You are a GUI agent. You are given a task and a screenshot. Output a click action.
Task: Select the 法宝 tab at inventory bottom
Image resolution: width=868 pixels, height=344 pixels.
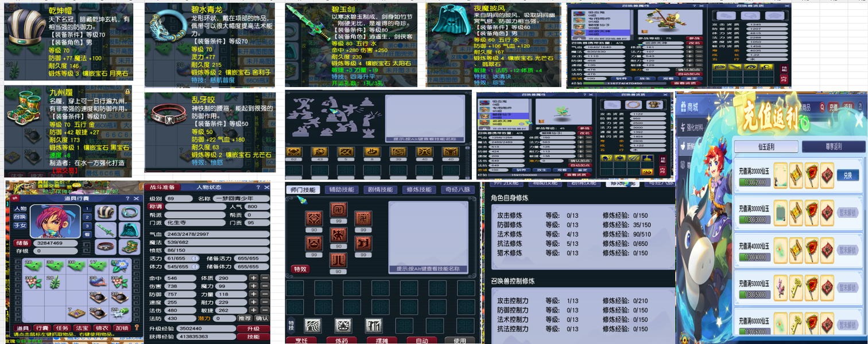tap(82, 328)
